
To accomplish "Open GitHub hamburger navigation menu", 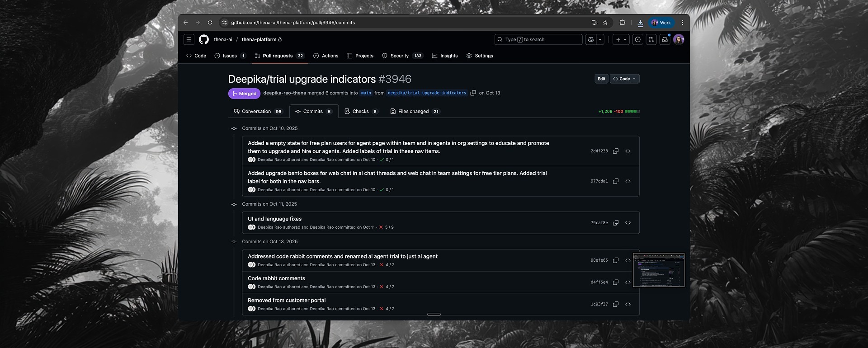I will [x=189, y=40].
